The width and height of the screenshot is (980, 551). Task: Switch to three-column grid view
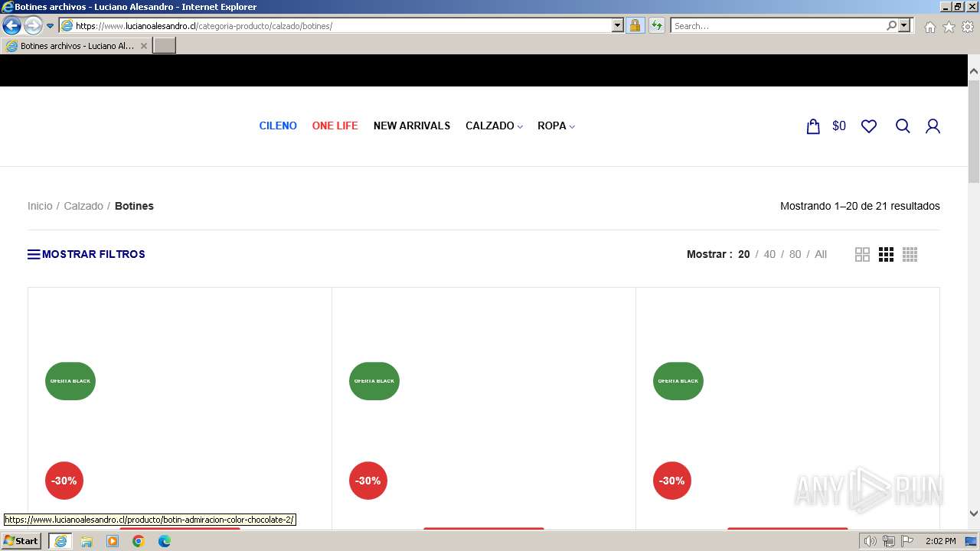pyautogui.click(x=886, y=254)
